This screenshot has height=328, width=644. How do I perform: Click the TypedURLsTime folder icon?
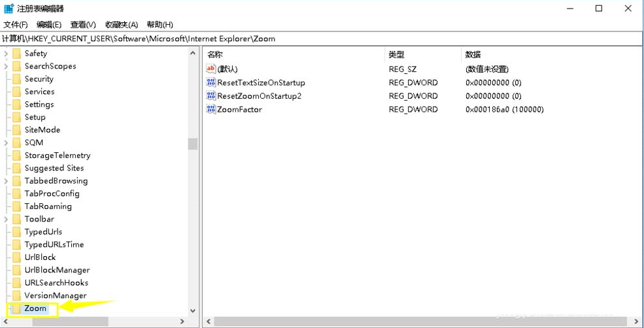click(16, 244)
